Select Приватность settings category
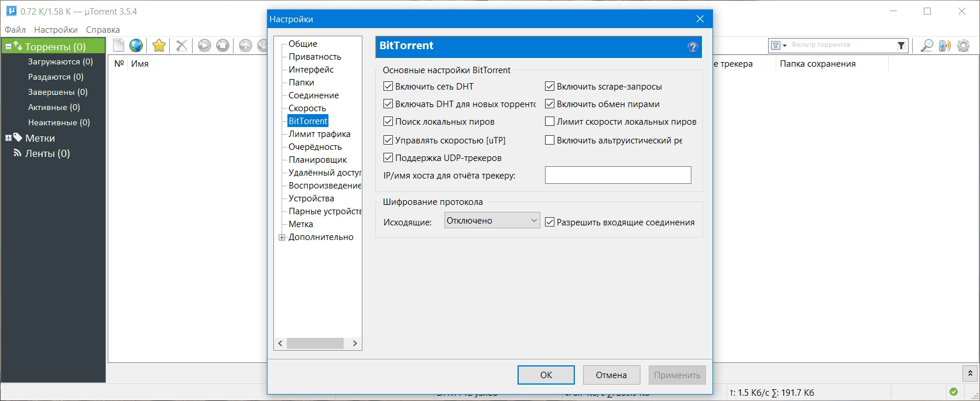Viewport: 980px width, 401px height. pyautogui.click(x=314, y=56)
